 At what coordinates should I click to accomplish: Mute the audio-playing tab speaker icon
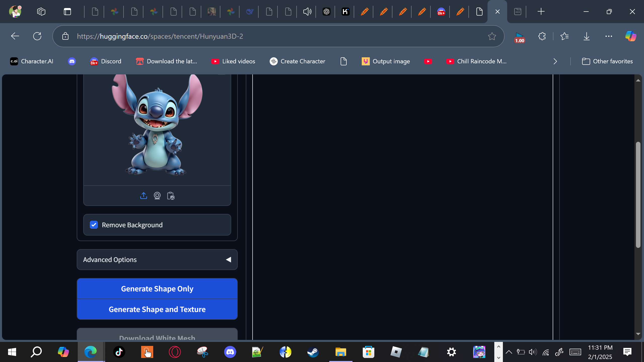(x=307, y=12)
